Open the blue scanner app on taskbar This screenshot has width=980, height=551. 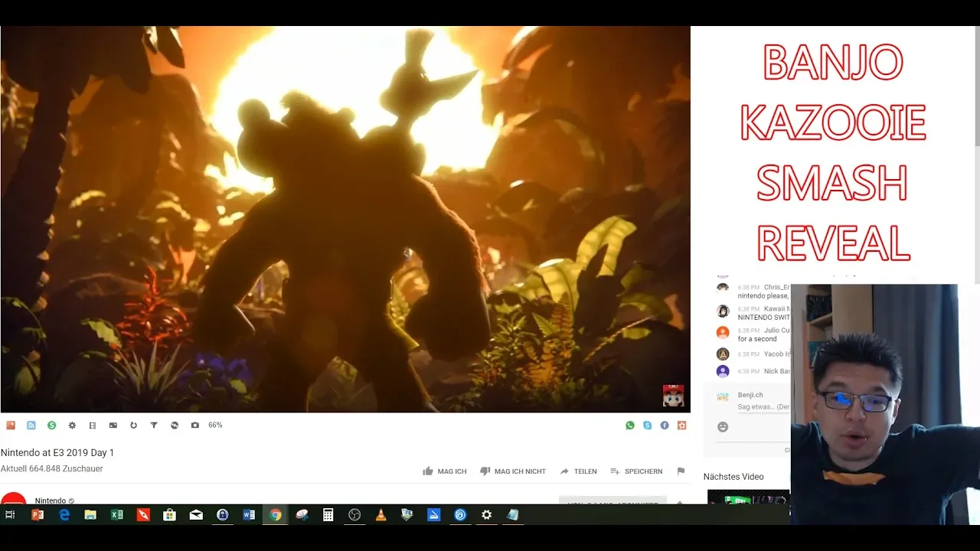433,515
